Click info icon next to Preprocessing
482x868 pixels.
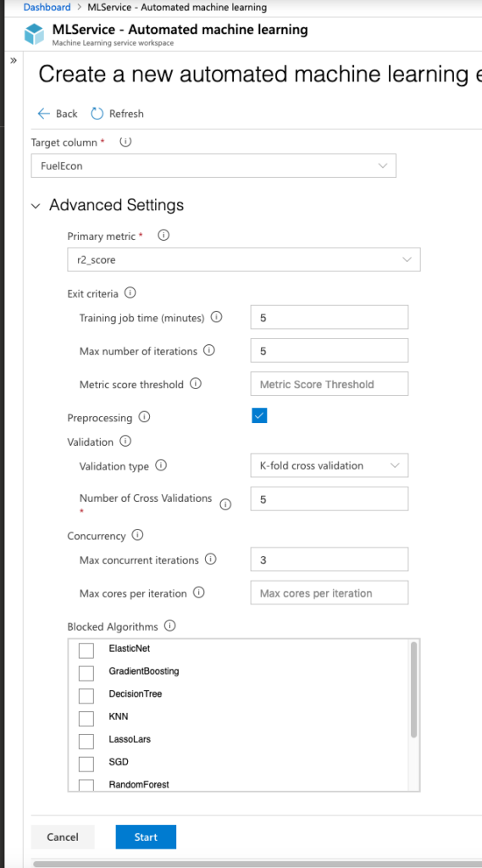pos(145,417)
